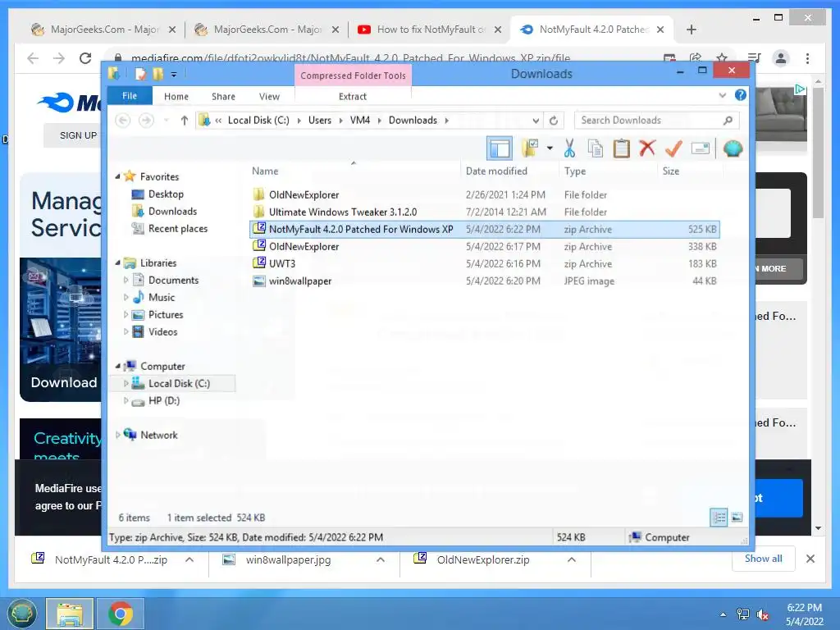Sort by the Size column header
This screenshot has height=630, width=840.
coord(691,171)
